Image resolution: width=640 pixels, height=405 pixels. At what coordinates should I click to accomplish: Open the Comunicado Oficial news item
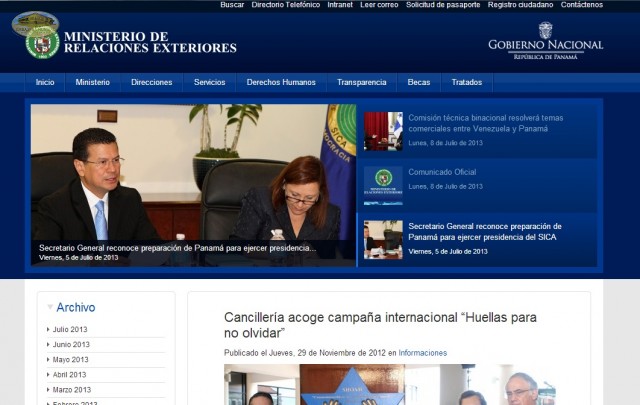point(442,172)
